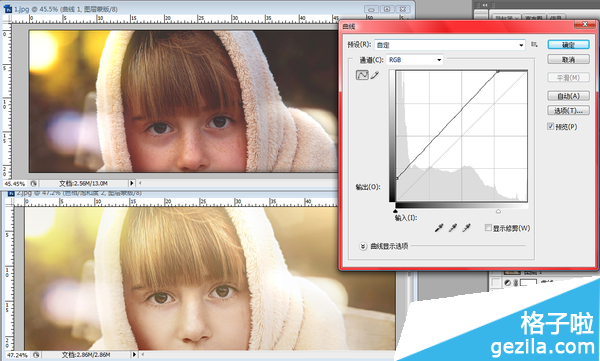Select the pencil draw curve tool
The width and height of the screenshot is (600, 361).
click(375, 75)
